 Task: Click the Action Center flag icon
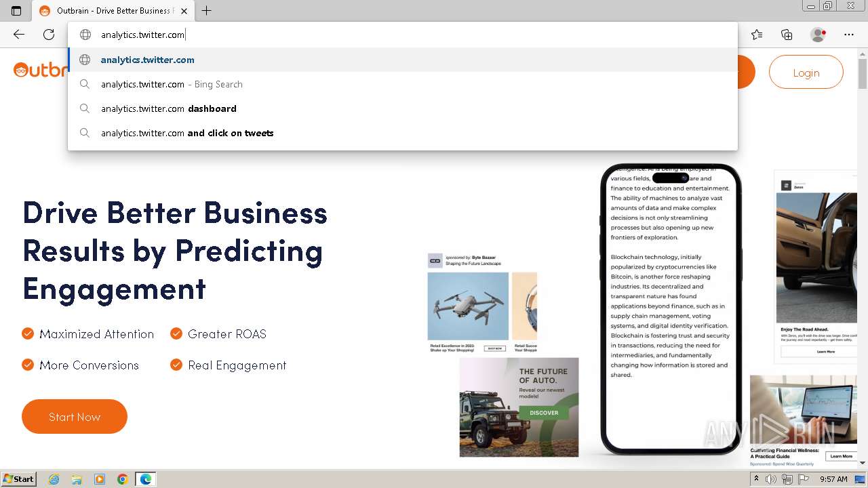(803, 479)
